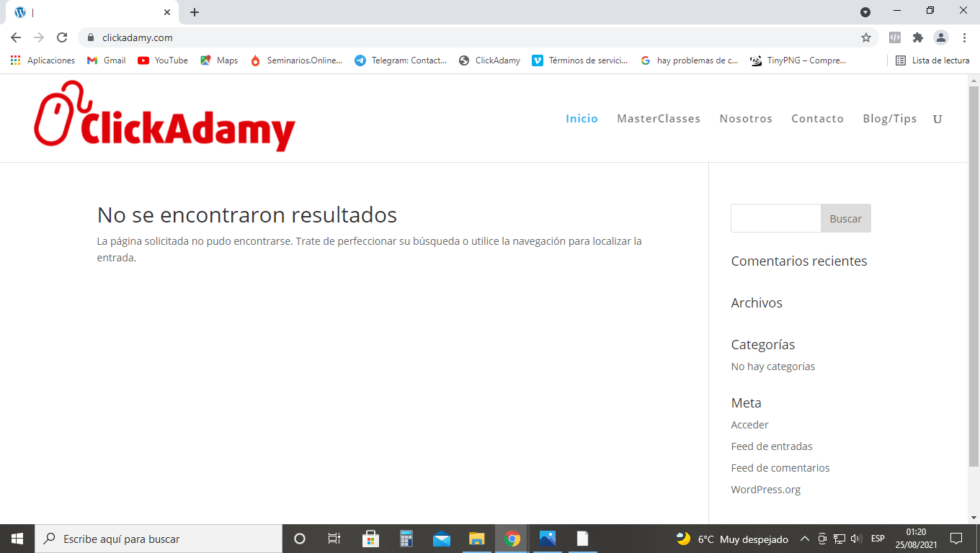Open the network icon in system tray
The height and width of the screenshot is (553, 980).
[x=839, y=539]
